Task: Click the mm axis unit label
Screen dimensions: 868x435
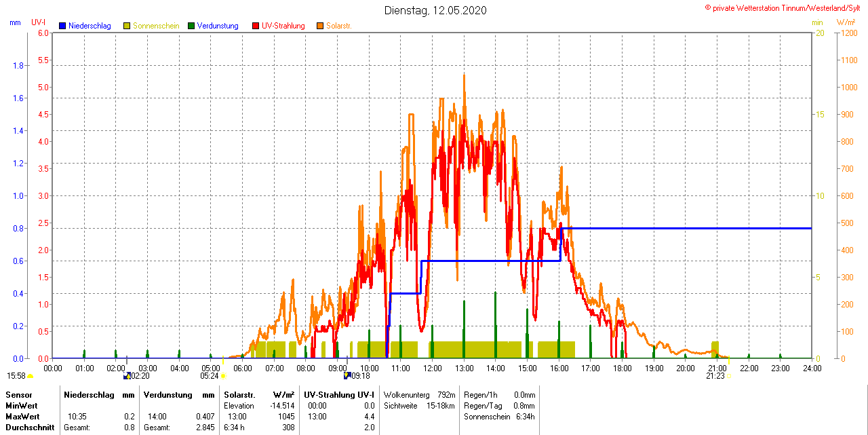Action: coord(15,22)
